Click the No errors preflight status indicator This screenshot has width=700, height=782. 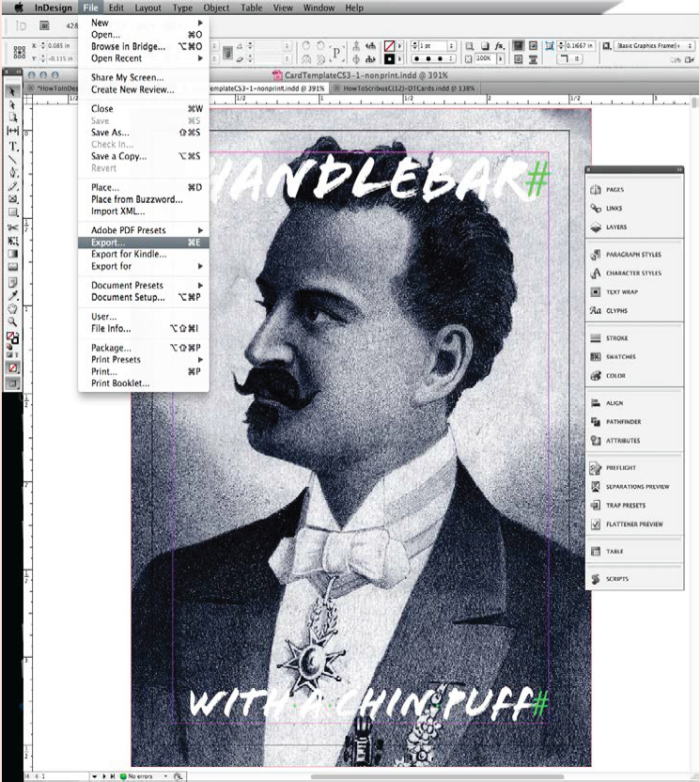(x=139, y=776)
